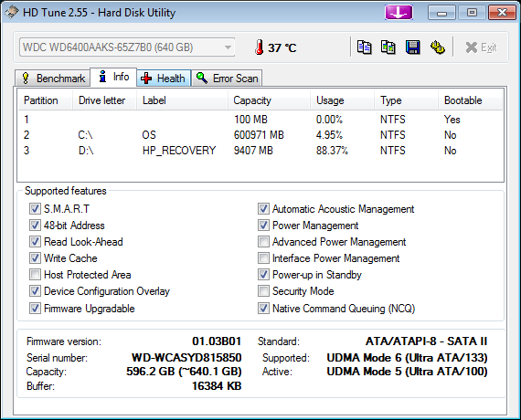The width and height of the screenshot is (521, 420).
Task: Click the Bootable column header
Action: pyautogui.click(x=470, y=100)
